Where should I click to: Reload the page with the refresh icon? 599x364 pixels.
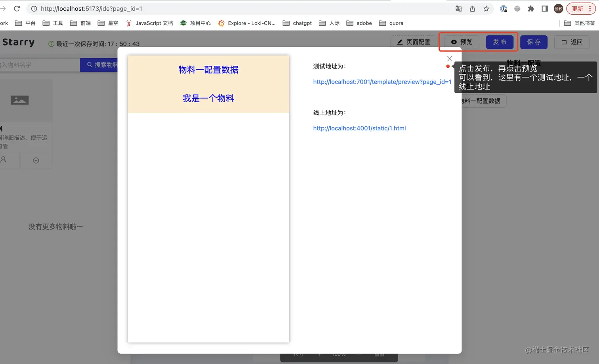(17, 8)
